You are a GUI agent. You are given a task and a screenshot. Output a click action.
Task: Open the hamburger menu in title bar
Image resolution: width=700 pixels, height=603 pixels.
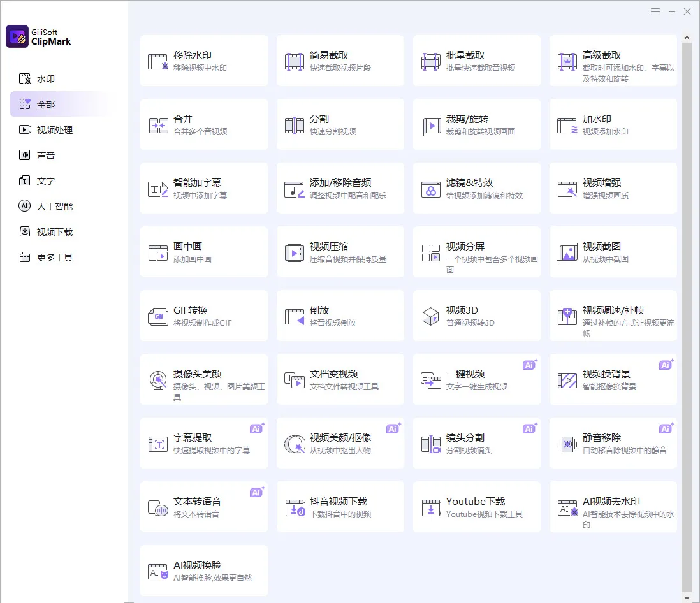pyautogui.click(x=655, y=11)
